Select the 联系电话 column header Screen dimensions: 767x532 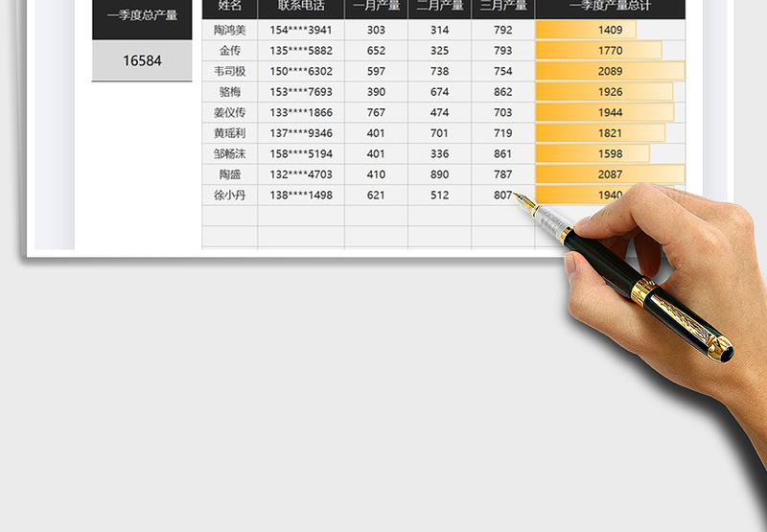click(x=301, y=8)
